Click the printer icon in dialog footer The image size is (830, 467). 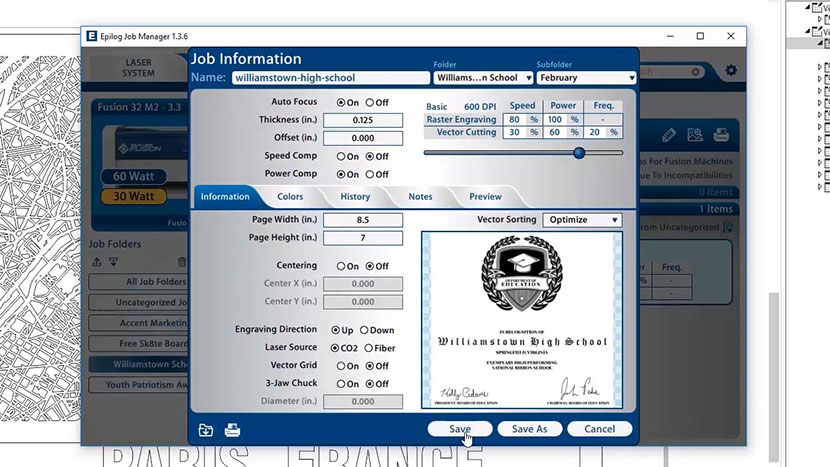pyautogui.click(x=232, y=430)
